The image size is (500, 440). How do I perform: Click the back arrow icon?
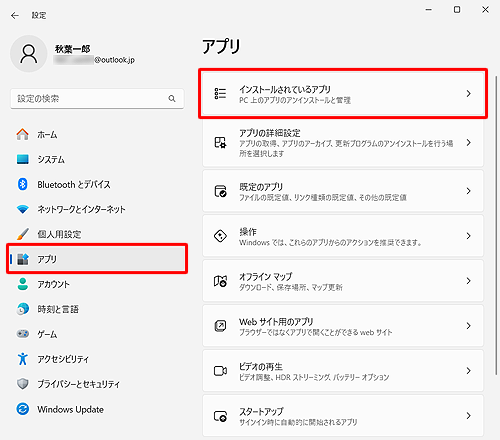[x=15, y=15]
